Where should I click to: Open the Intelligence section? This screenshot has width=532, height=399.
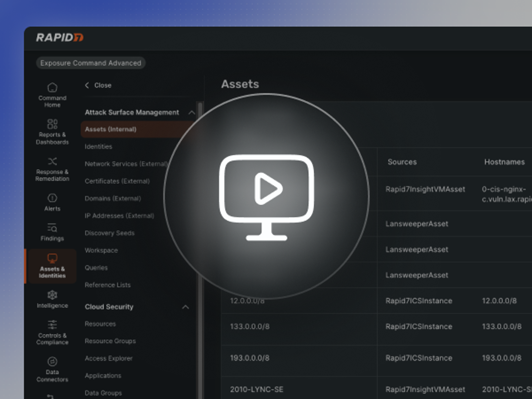tap(52, 299)
